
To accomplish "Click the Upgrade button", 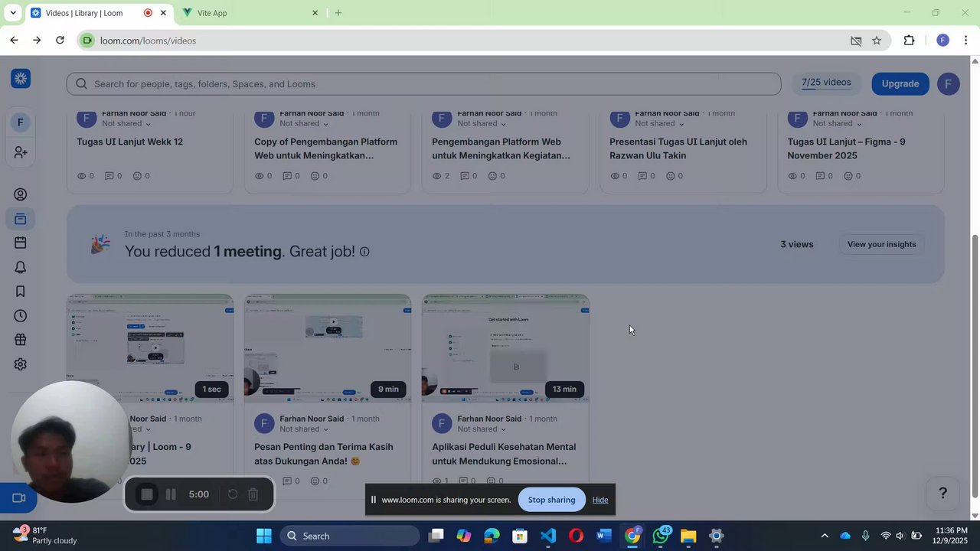I will click(x=900, y=83).
